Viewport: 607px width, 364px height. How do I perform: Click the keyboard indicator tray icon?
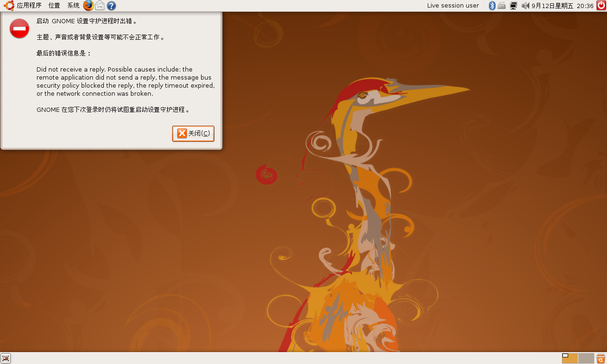click(x=502, y=6)
